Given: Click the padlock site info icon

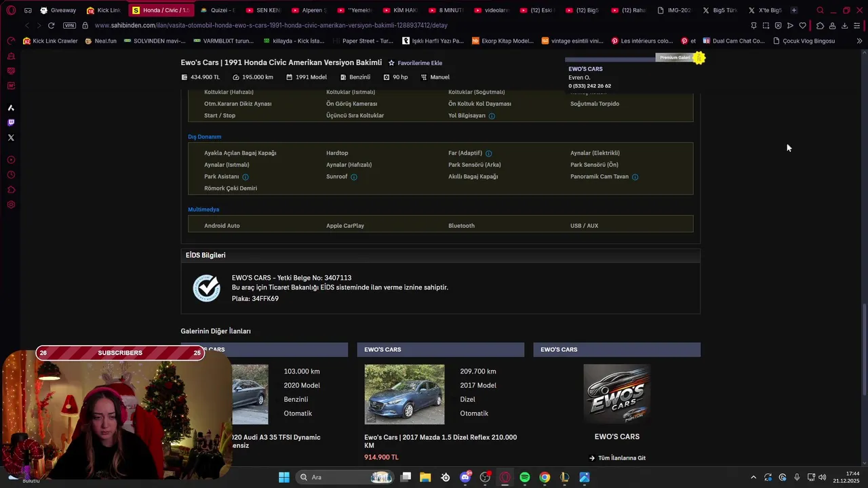Looking at the screenshot, I should point(85,25).
